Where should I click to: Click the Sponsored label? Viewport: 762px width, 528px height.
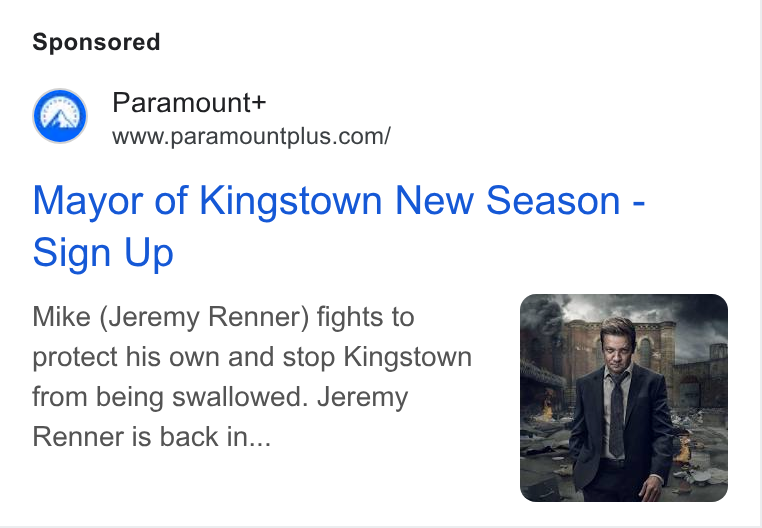(96, 42)
